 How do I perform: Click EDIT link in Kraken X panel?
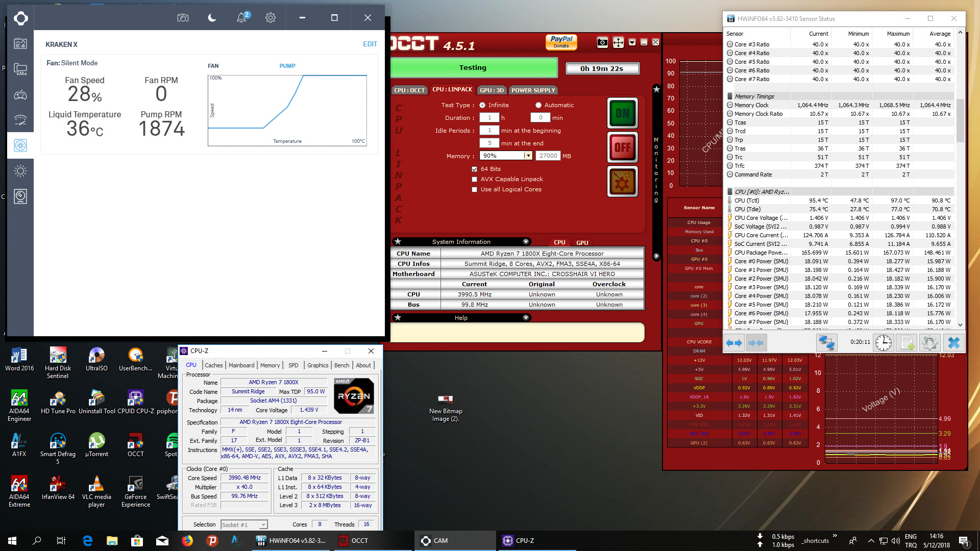[370, 44]
